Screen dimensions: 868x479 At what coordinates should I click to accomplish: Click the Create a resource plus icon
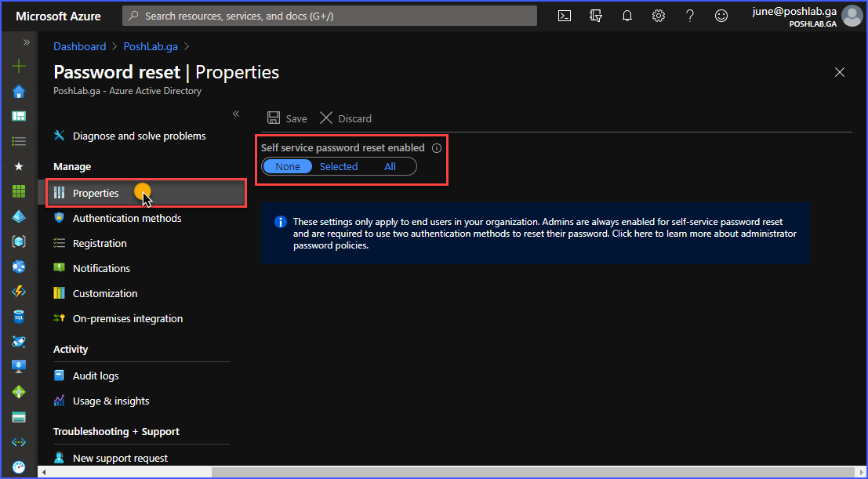click(19, 66)
